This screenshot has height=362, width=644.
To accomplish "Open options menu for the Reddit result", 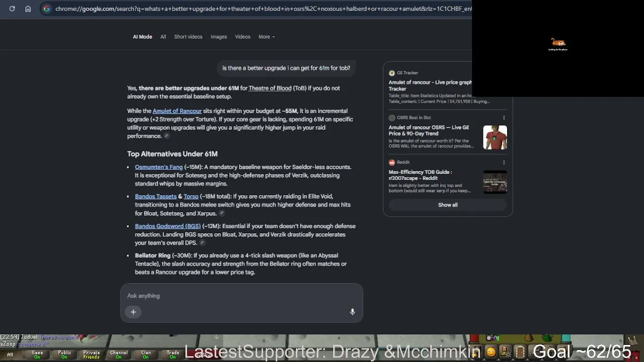I will click(504, 162).
